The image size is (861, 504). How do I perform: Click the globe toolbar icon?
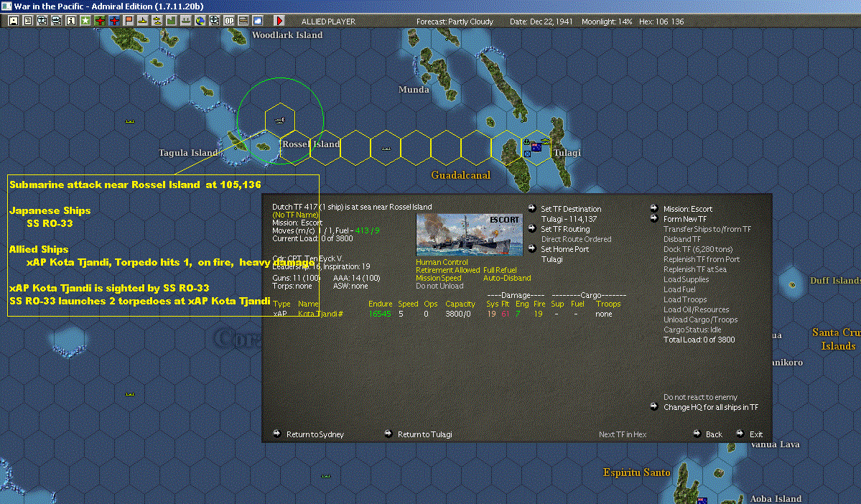pyautogui.click(x=200, y=21)
